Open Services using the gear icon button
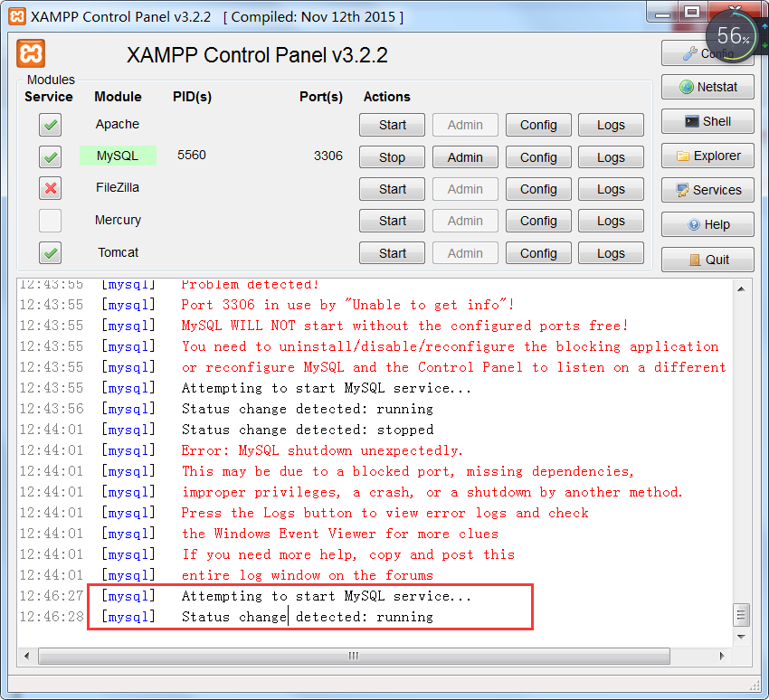 pyautogui.click(x=707, y=190)
